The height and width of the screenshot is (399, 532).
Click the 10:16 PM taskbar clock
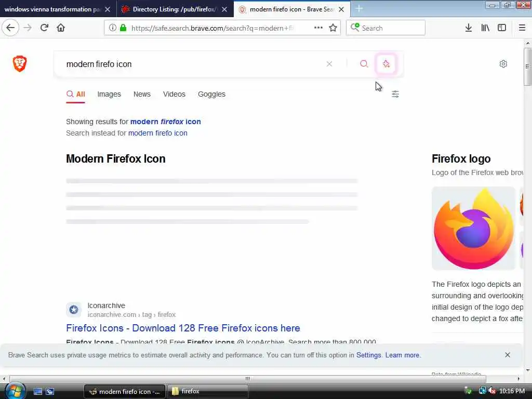[512, 391]
